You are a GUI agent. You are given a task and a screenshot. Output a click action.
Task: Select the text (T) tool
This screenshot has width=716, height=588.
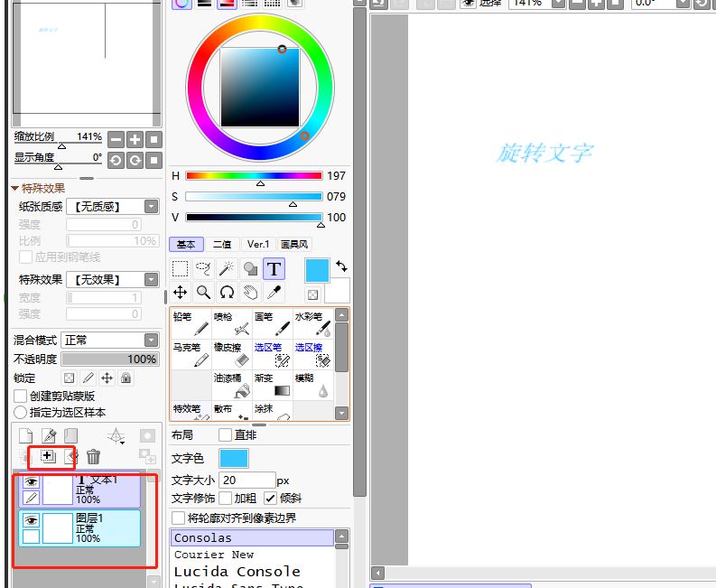274,268
